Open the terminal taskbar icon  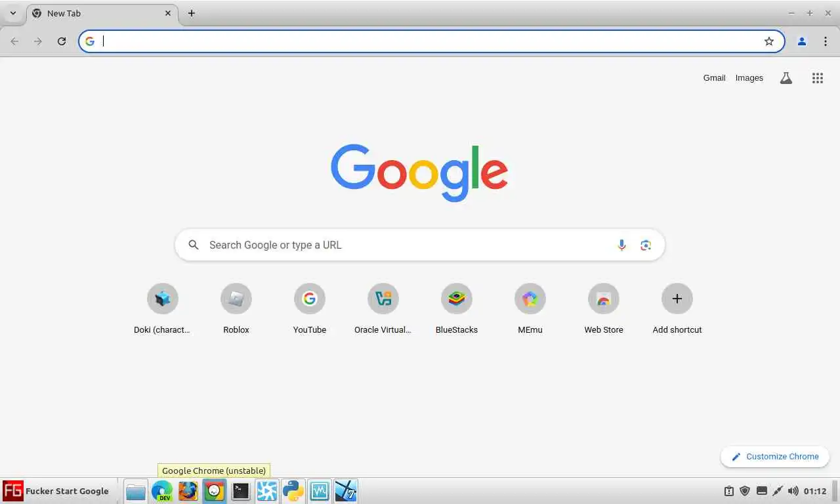(241, 491)
